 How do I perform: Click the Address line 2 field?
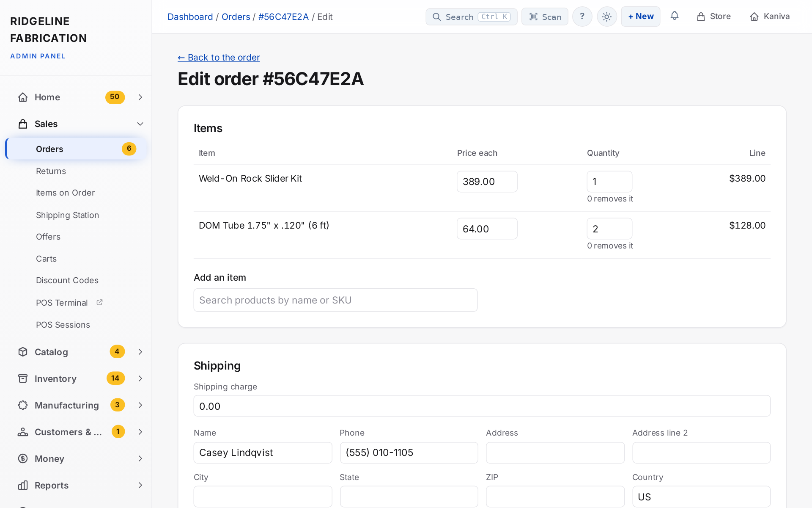click(x=701, y=453)
